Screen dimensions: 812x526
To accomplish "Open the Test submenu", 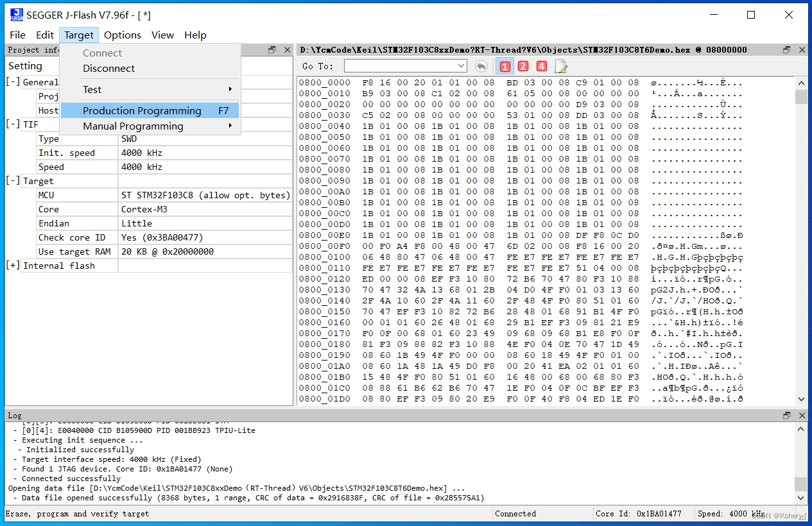I will coord(150,89).
